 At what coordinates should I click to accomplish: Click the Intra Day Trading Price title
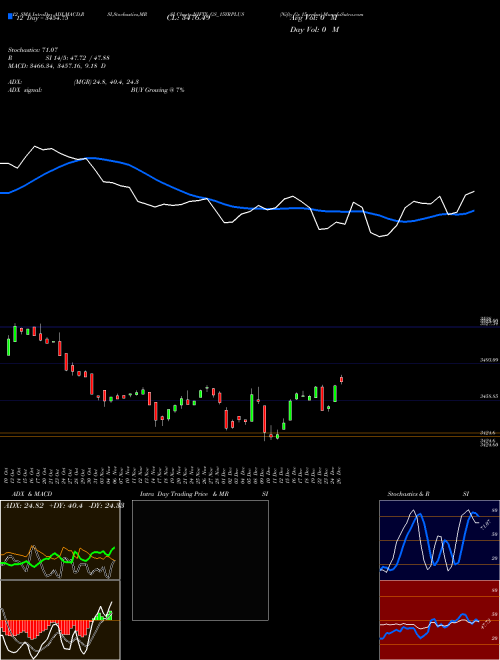pos(204,494)
